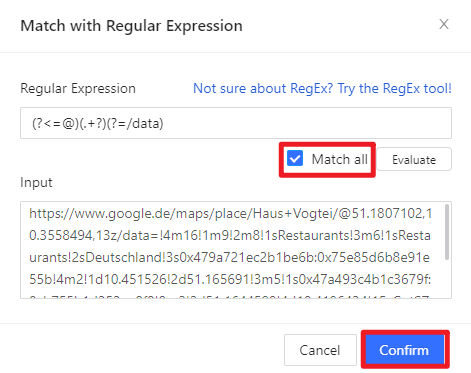Click empty space right of the regex pattern
The image size is (471, 373).
307,123
